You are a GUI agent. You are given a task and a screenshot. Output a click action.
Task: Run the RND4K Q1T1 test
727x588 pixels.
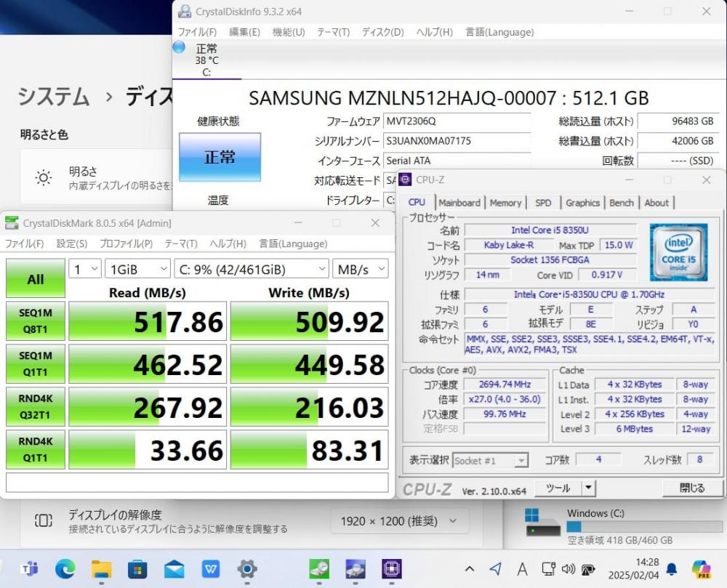[35, 449]
